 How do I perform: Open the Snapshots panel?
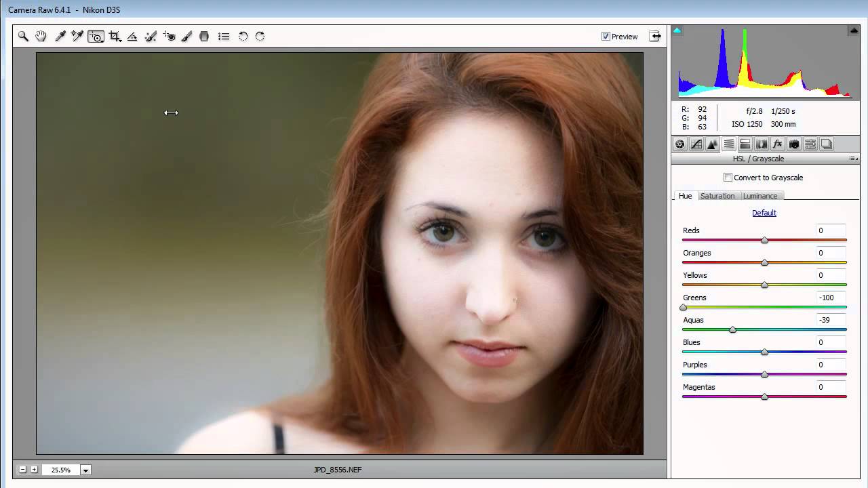click(826, 144)
